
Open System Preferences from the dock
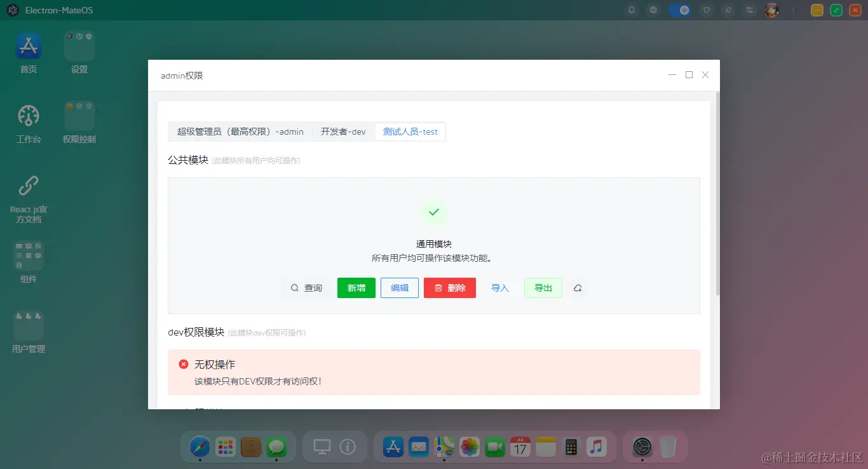click(x=642, y=446)
